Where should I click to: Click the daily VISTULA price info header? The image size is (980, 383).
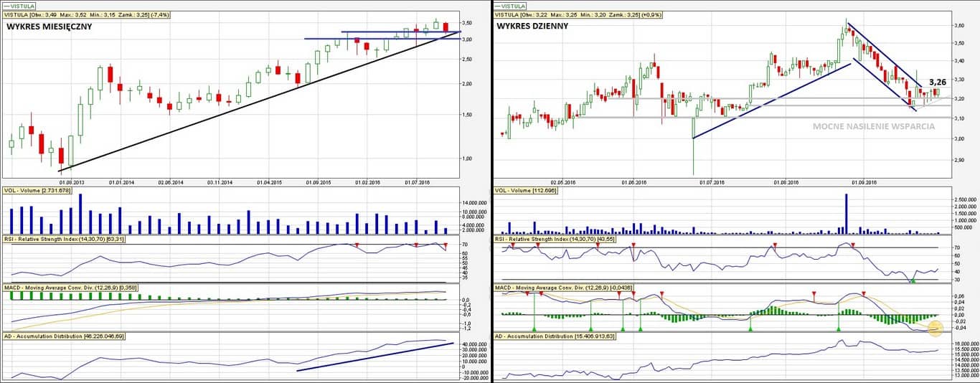[580, 14]
